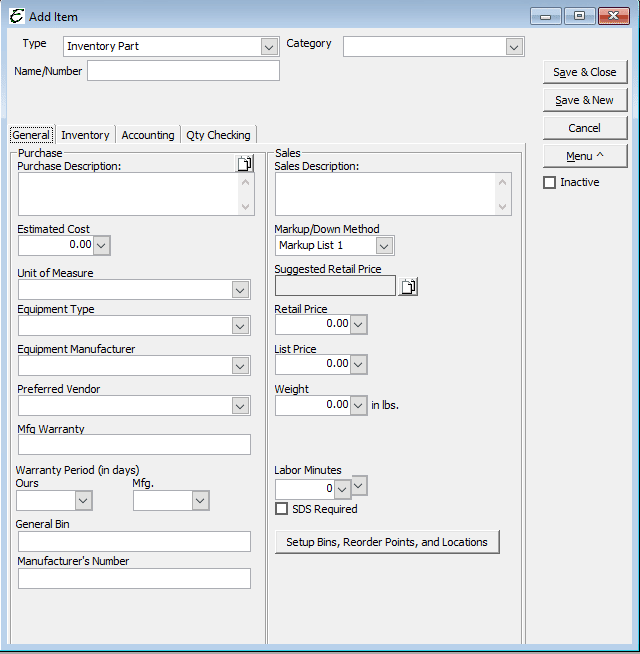640x654 pixels.
Task: Expand the Markup/Down Method dropdown
Action: click(384, 246)
